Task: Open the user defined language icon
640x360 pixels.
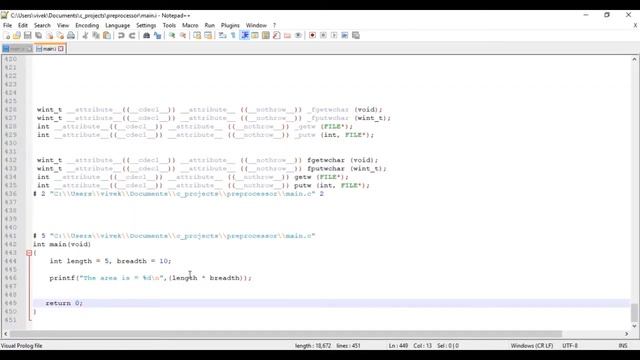Action: coord(255,36)
